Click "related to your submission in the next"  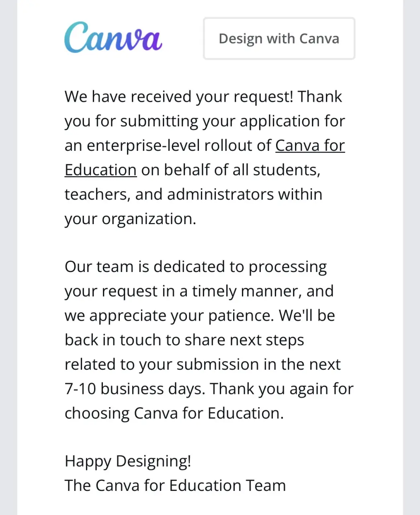point(203,365)
